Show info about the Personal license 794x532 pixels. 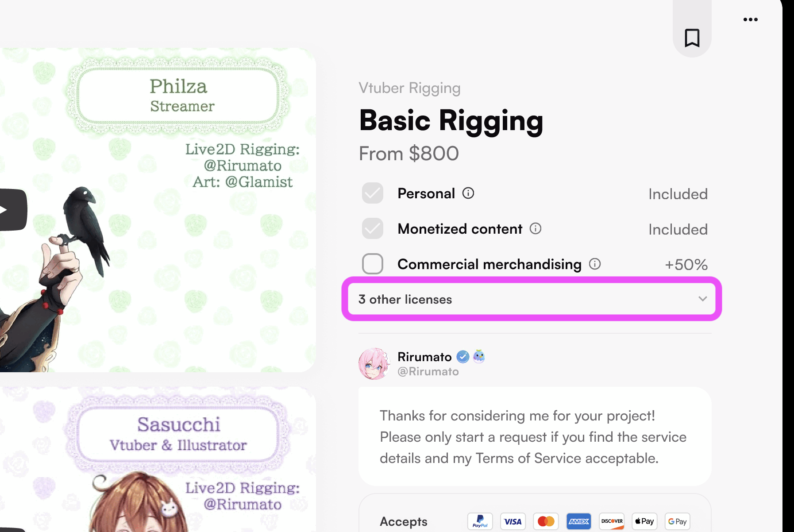point(468,193)
